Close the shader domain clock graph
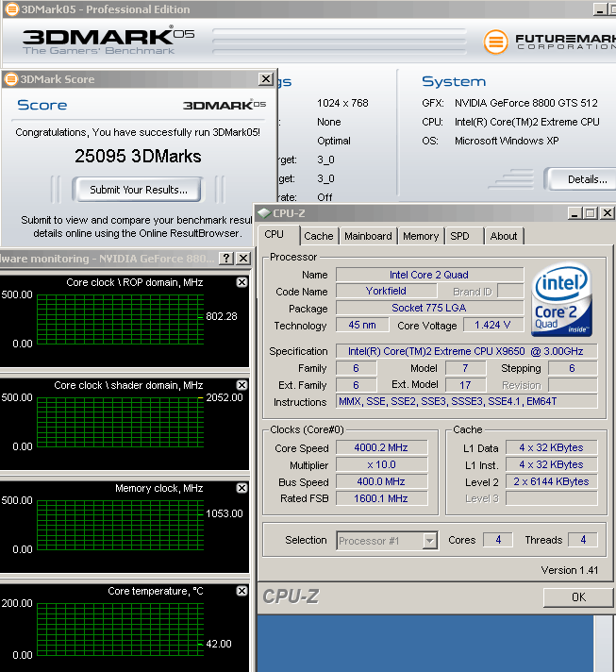The width and height of the screenshot is (616, 672). [x=241, y=385]
